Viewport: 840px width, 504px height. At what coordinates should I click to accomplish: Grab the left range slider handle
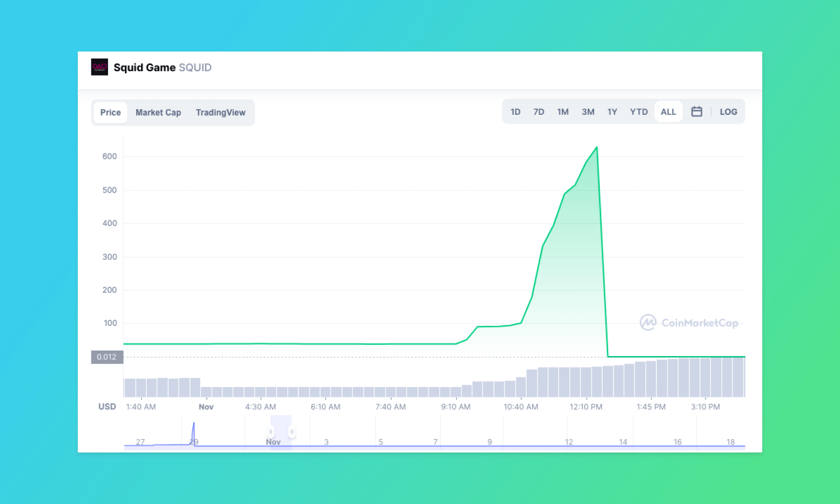click(270, 432)
